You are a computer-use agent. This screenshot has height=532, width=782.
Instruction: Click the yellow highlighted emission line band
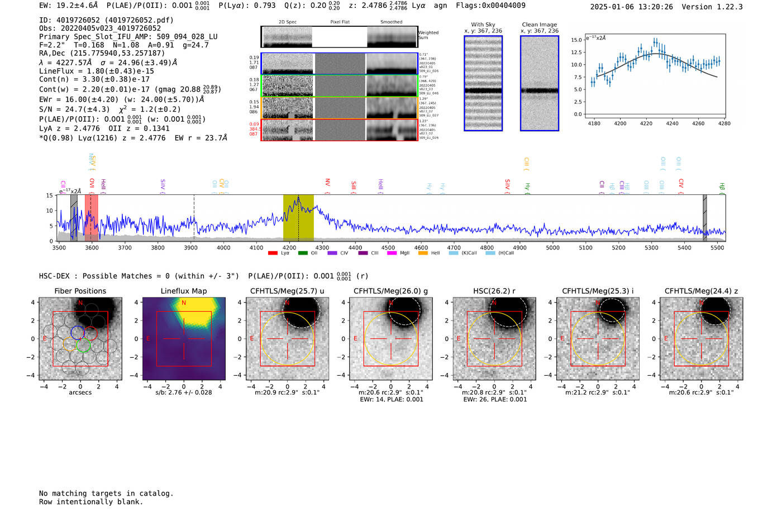298,218
